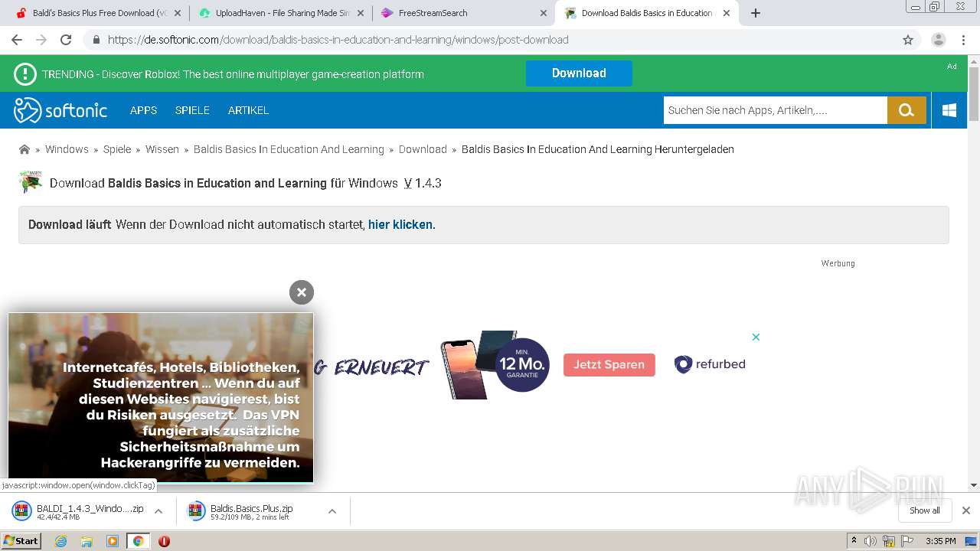Screen dimensions: 980x551
Task: Click the Start button
Action: pos(21,541)
